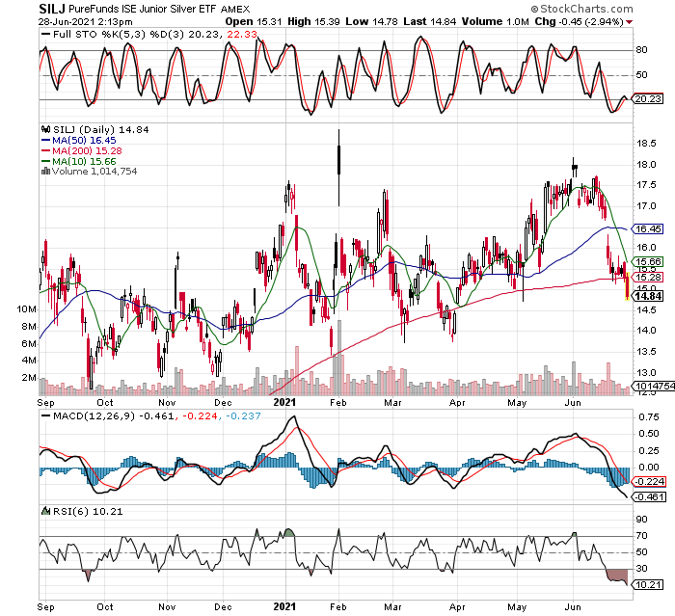Click the tall February spike candle near 18.5
The image size is (675, 616).
point(339,167)
